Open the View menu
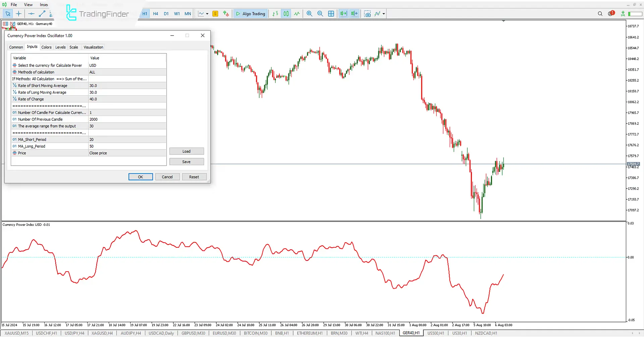This screenshot has height=337, width=644. coord(28,5)
